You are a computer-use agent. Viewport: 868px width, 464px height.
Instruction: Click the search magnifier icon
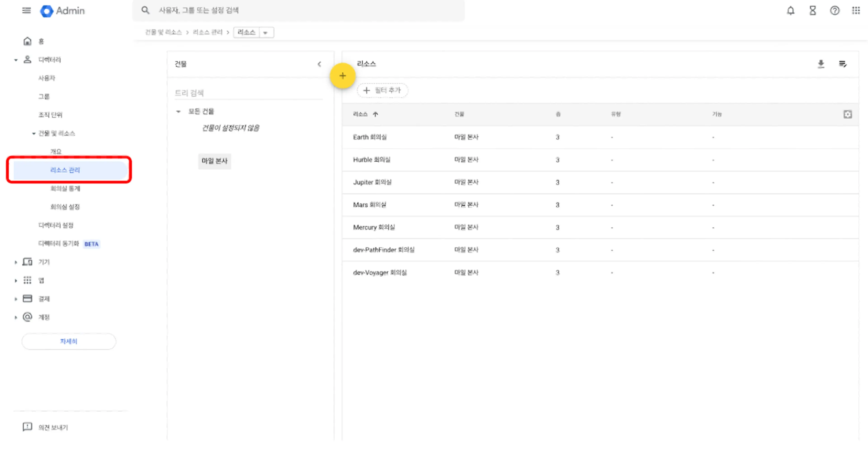(x=145, y=10)
